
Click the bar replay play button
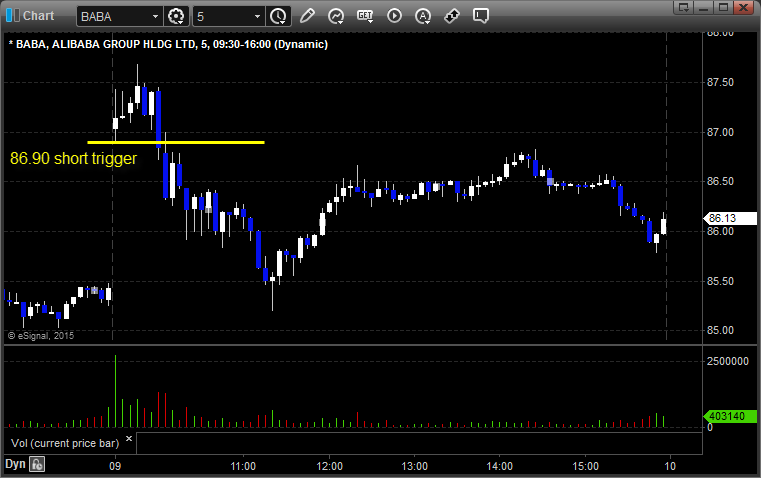(x=394, y=16)
